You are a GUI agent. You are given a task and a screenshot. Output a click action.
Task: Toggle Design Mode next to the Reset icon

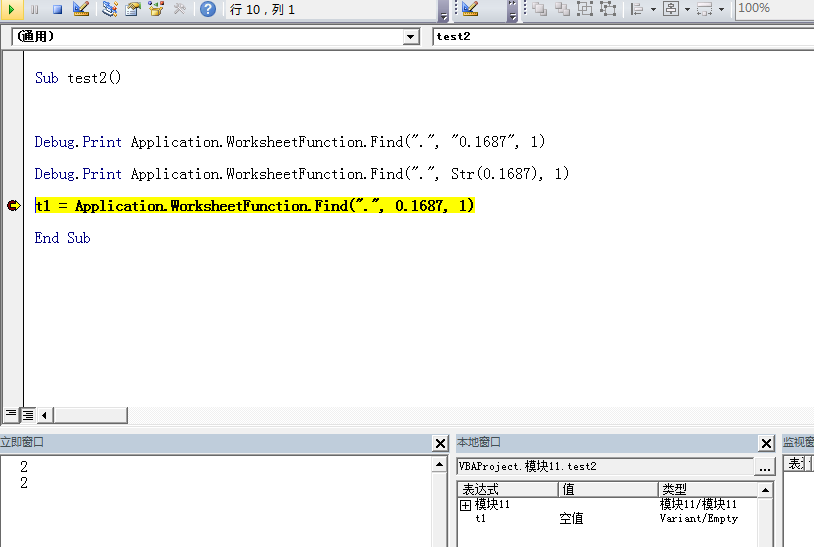click(81, 9)
